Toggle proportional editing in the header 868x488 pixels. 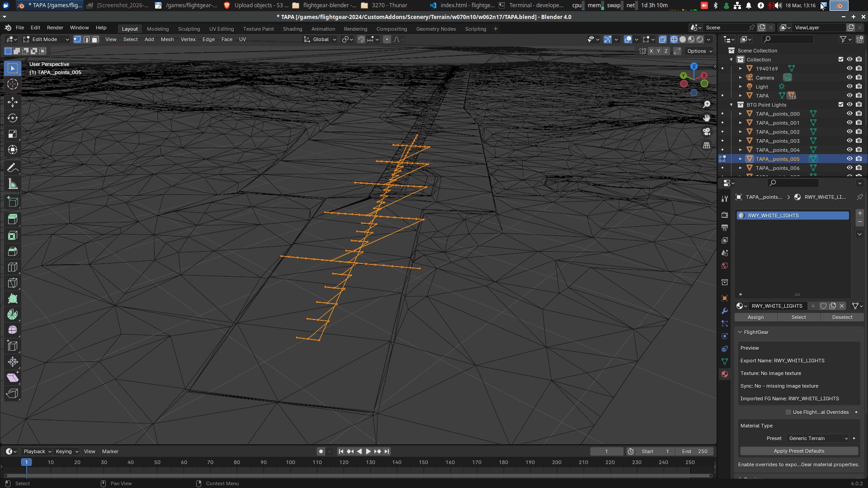pyautogui.click(x=387, y=39)
